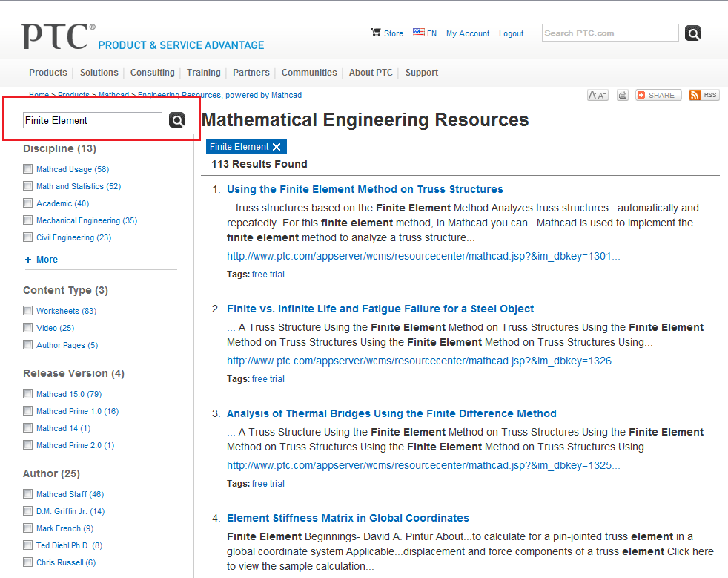Open Using the Finite Element Method on Truss Structures
This screenshot has height=578, width=728.
365,189
